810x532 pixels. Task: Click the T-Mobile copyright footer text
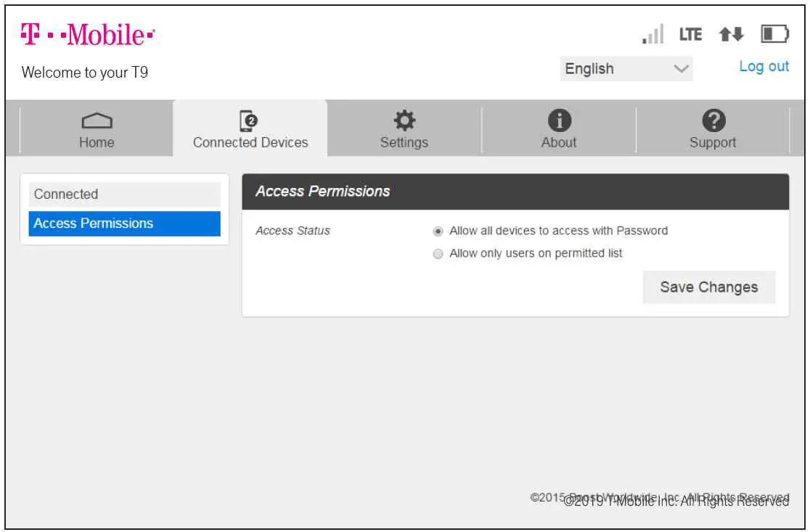(x=676, y=502)
